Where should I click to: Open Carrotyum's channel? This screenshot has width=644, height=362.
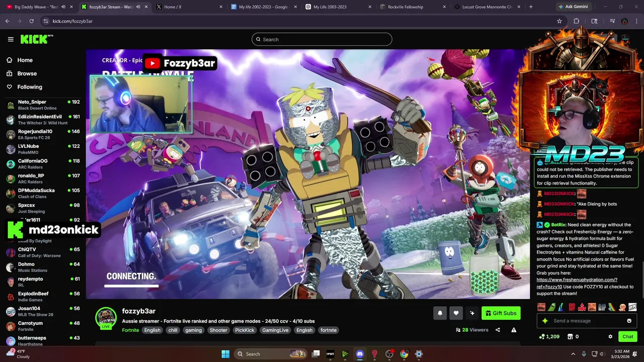43,326
